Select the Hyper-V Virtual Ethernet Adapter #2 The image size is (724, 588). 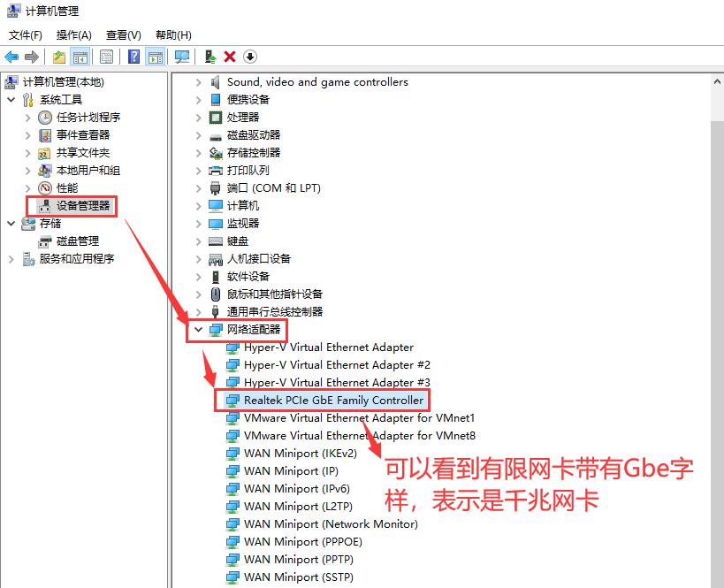click(x=336, y=364)
